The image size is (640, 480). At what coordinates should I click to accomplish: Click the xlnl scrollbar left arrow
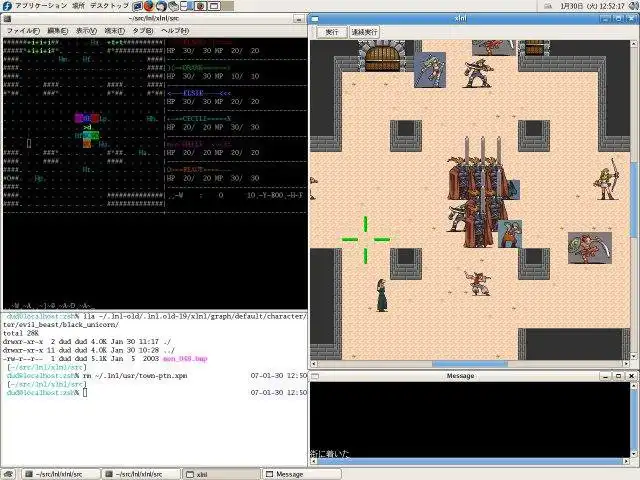(x=313, y=364)
